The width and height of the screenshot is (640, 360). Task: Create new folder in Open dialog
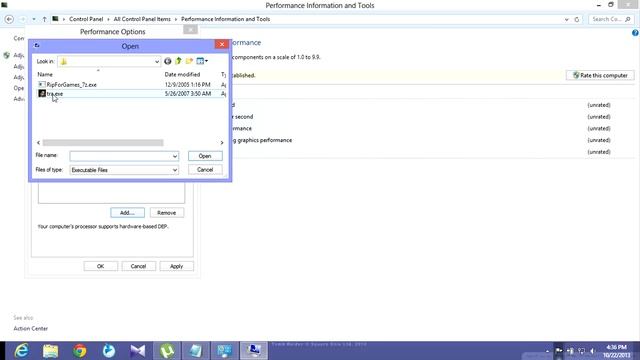[x=189, y=61]
